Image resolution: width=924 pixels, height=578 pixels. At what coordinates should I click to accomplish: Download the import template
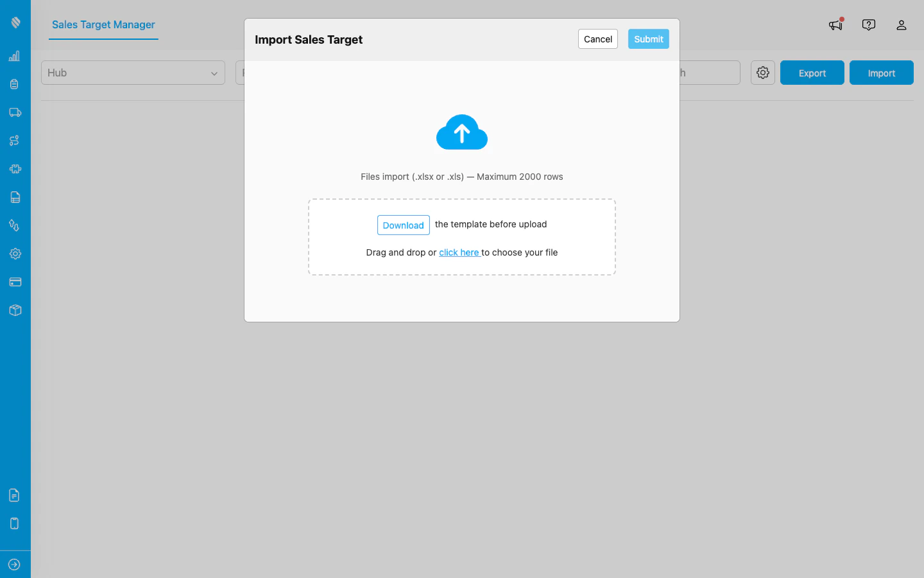tap(403, 225)
